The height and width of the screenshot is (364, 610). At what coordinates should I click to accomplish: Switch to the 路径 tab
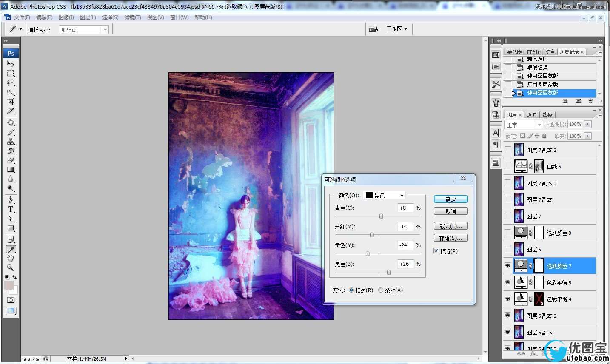(547, 115)
